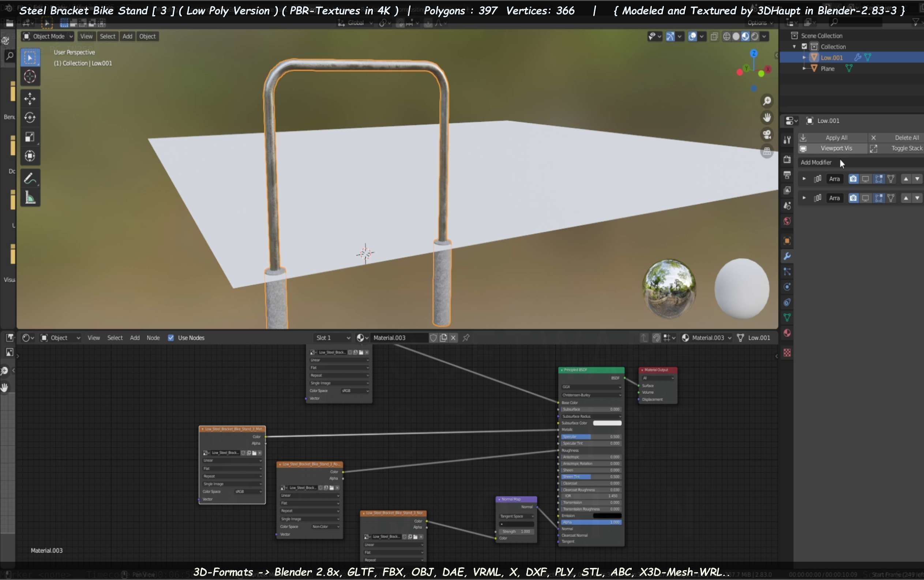Open the Add menu in 3D viewport header
Viewport: 924px width, 580px height.
click(x=127, y=37)
